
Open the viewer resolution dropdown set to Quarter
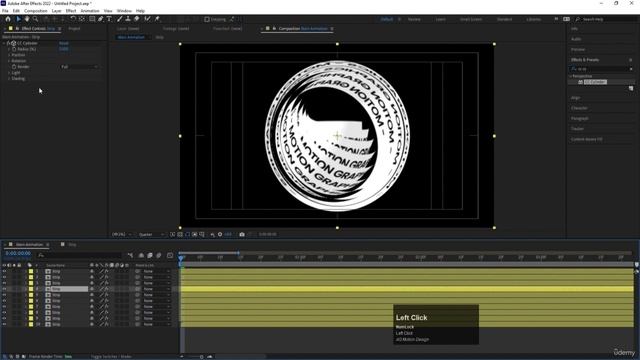point(151,235)
